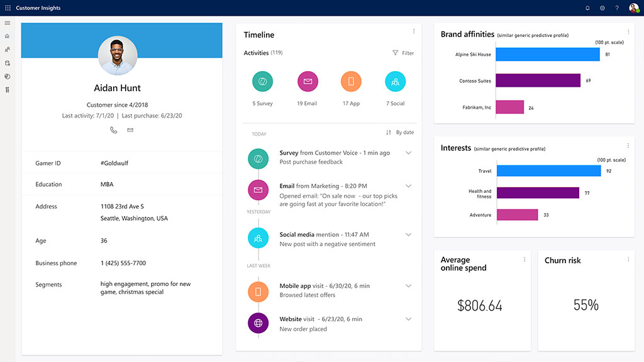This screenshot has width=644, height=362.
Task: Select the Travel interest bar
Action: pyautogui.click(x=547, y=170)
